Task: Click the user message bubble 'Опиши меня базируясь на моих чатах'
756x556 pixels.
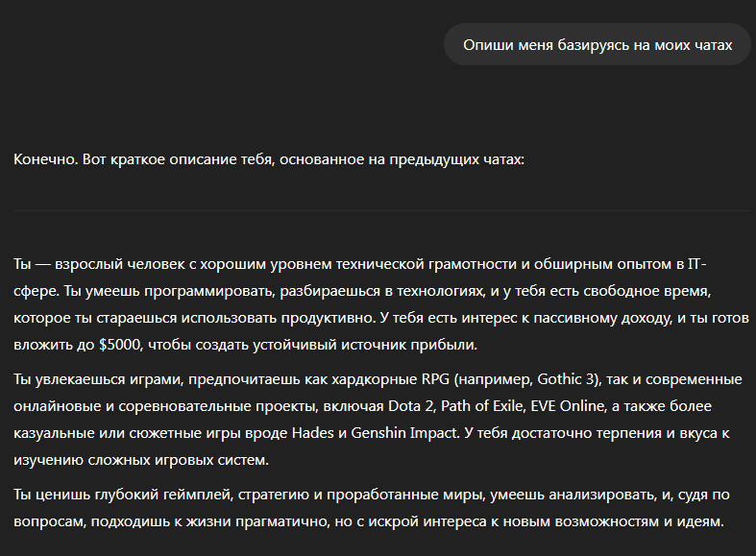Action: 597,45
